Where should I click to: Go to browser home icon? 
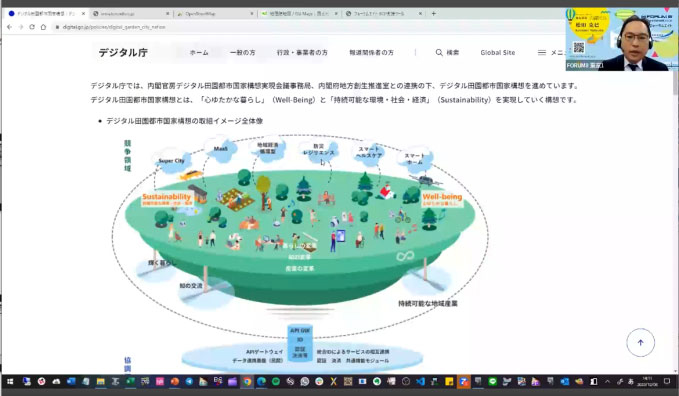(43, 27)
